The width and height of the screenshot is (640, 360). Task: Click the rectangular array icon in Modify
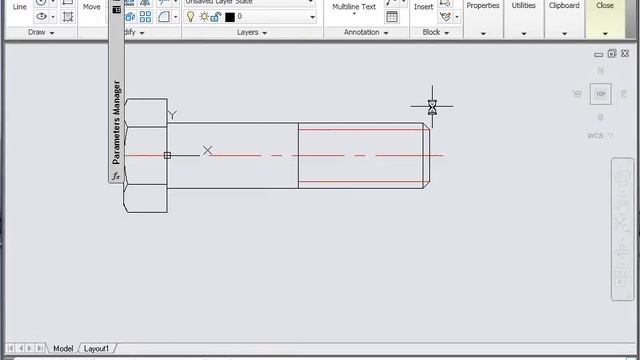pos(145,17)
